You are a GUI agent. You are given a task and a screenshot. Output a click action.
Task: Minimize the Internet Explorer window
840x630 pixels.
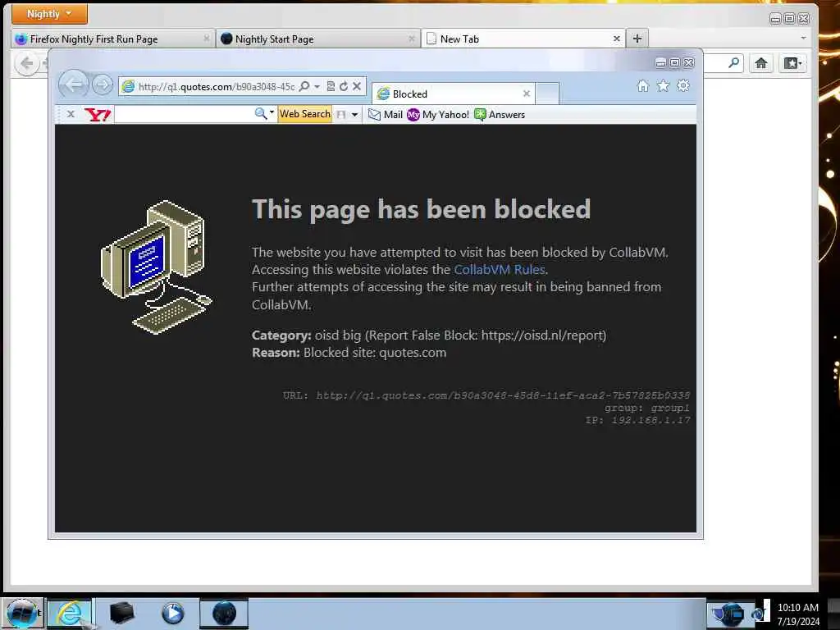(660, 62)
